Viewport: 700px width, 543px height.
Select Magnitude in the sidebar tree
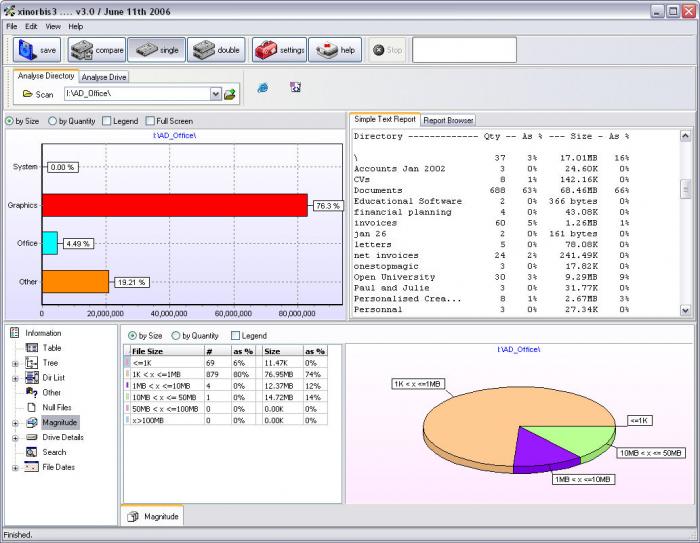pos(60,422)
